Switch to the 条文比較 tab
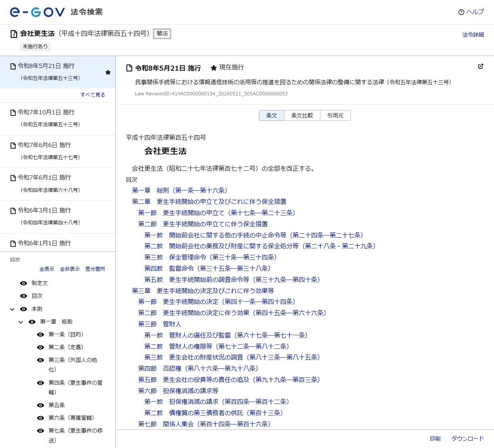 pos(302,115)
